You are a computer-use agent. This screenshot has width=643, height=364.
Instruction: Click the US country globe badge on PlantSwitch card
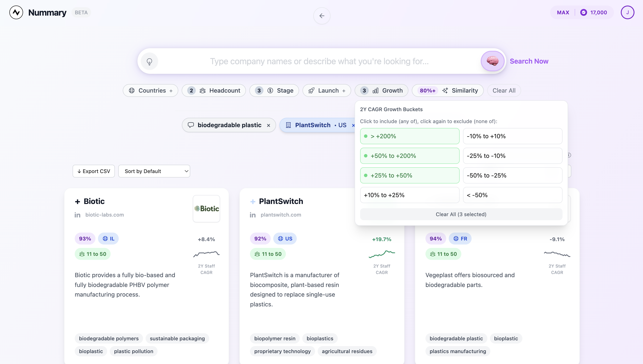coord(285,239)
